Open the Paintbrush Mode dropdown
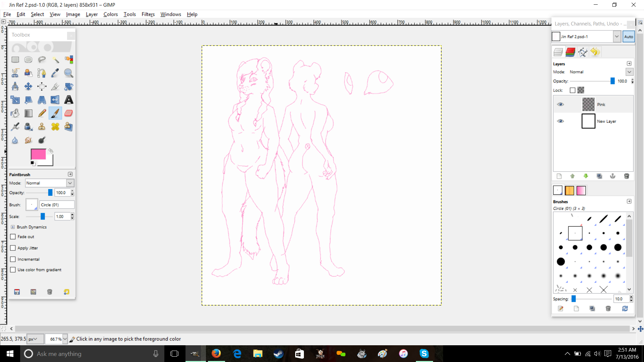The height and width of the screenshot is (362, 644). [70, 183]
